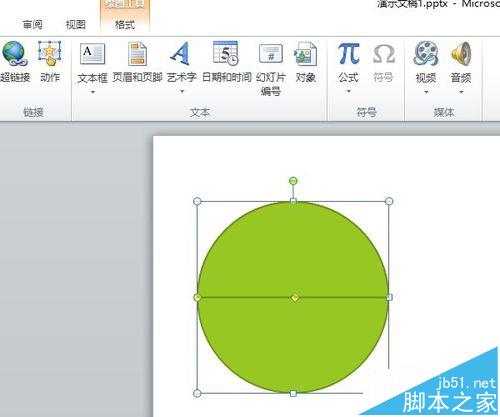
Task: Click the green rotation handle above circle
Action: click(x=293, y=181)
